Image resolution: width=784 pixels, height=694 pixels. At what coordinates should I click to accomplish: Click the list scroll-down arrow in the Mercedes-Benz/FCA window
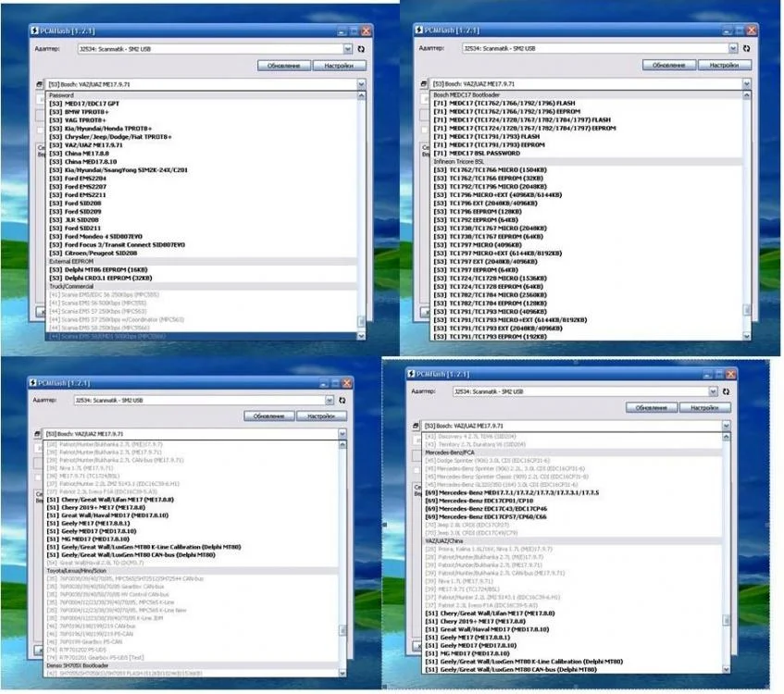726,669
